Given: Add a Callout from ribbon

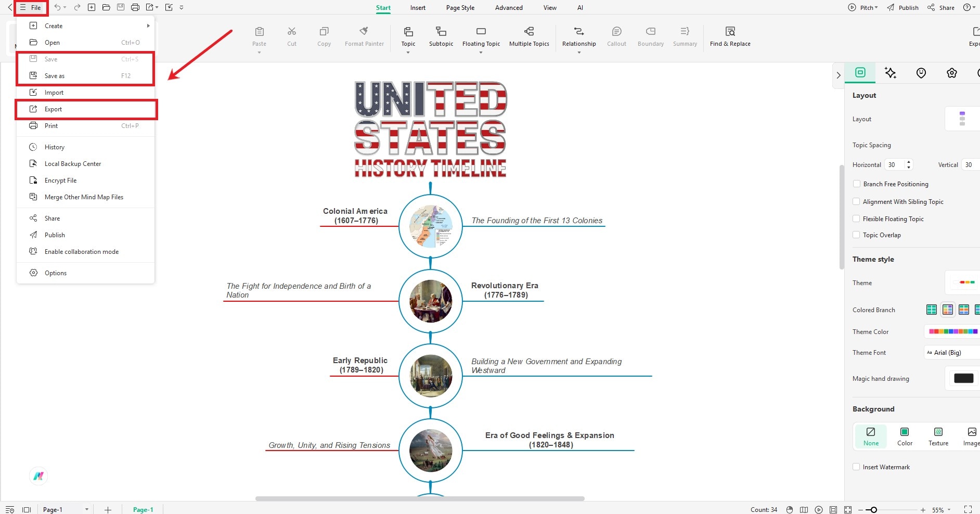Looking at the screenshot, I should (616, 36).
